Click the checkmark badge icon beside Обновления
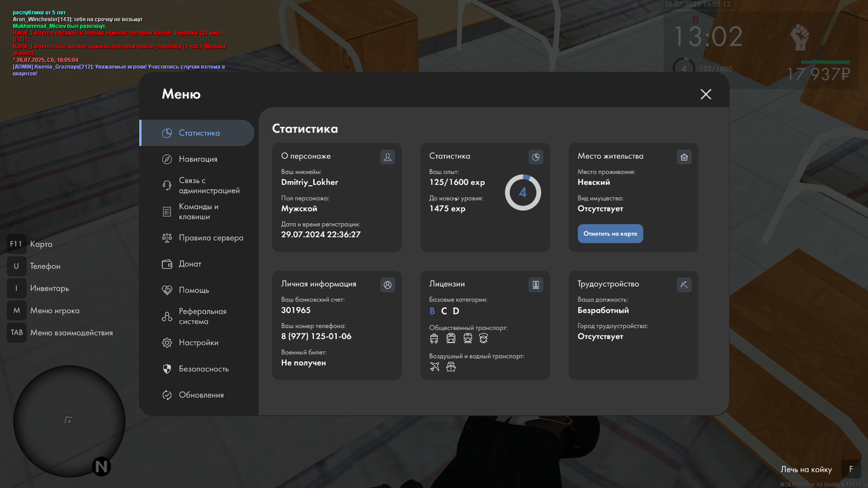This screenshot has width=868, height=488. tap(167, 395)
